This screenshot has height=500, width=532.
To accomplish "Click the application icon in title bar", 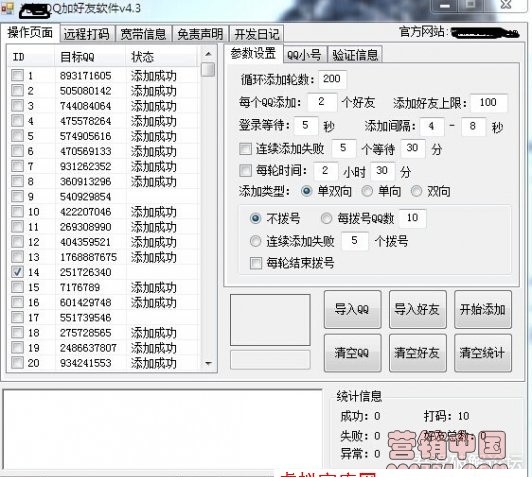I will [7, 8].
